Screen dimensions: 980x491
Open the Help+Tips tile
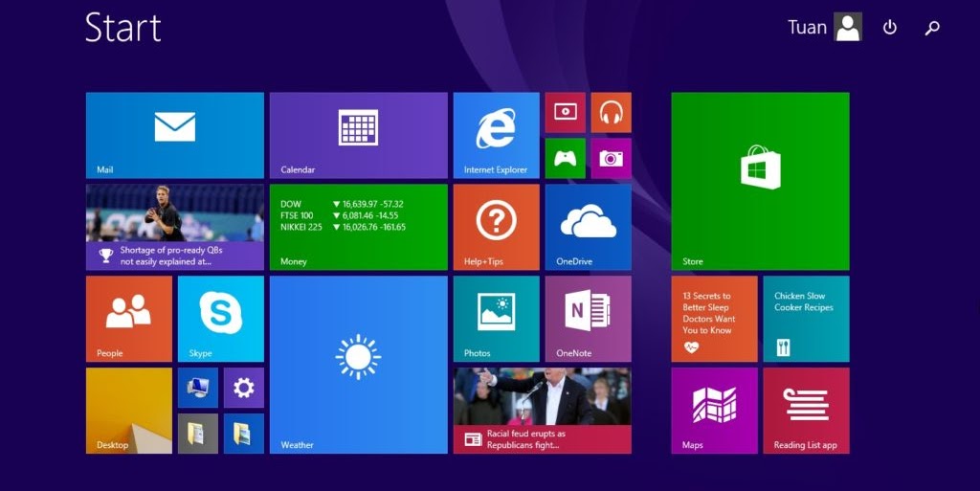(x=497, y=228)
